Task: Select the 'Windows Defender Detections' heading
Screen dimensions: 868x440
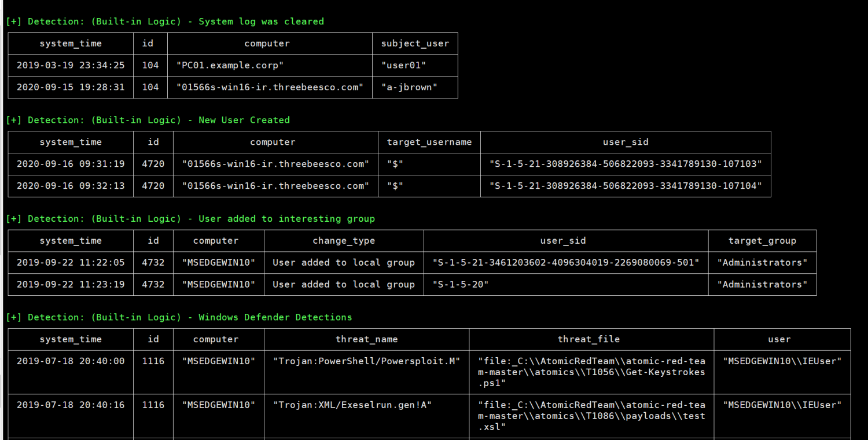Action: coord(179,317)
